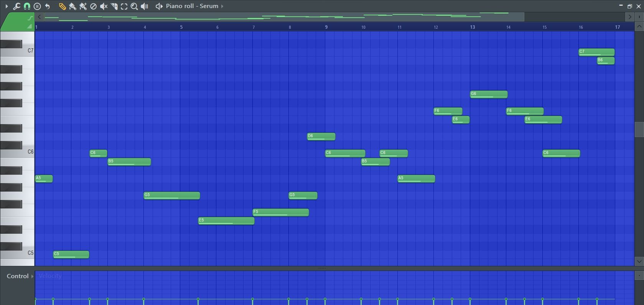The width and height of the screenshot is (644, 305).
Task: Click bar 13 on the timeline ruler
Action: click(473, 27)
